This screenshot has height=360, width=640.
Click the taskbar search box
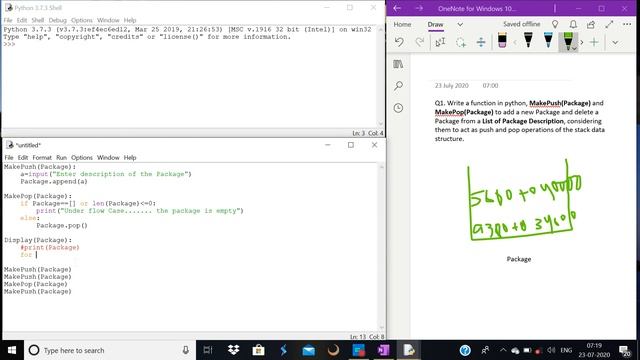(110, 350)
